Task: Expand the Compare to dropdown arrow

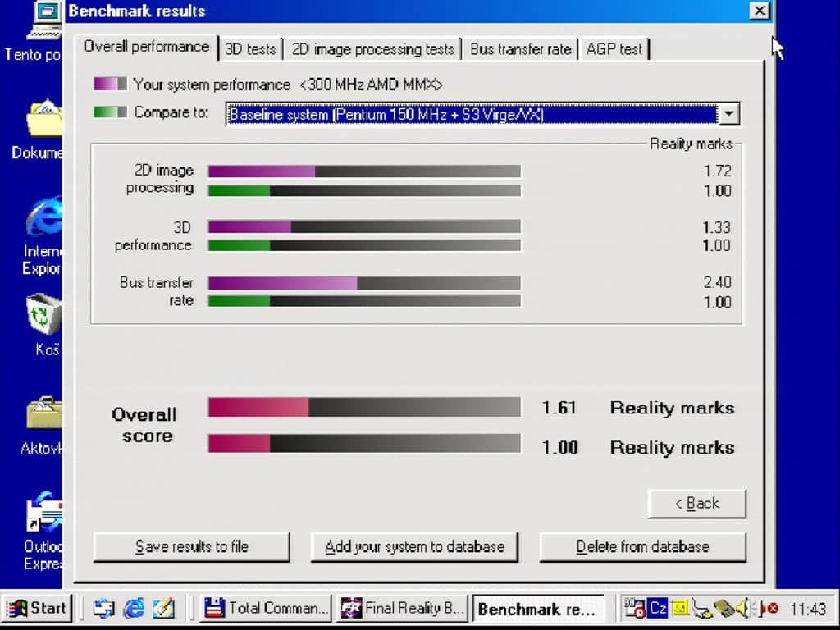Action: pyautogui.click(x=728, y=114)
